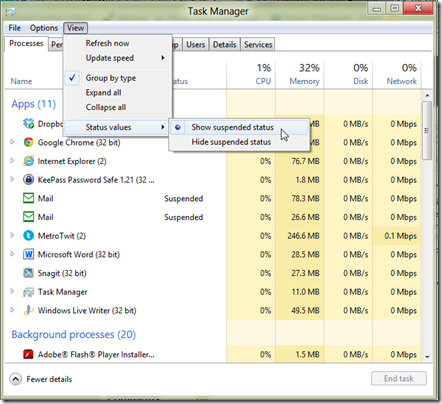The image size is (442, 404).
Task: Switch to the Services tab
Action: [x=258, y=45]
